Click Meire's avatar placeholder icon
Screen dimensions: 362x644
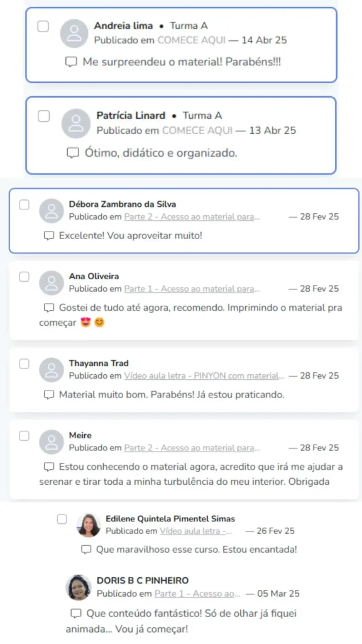(x=52, y=442)
